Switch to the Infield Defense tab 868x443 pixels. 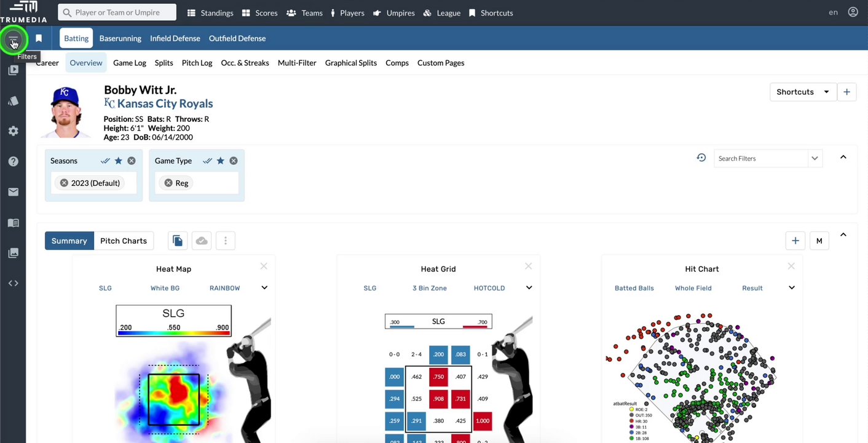tap(175, 38)
